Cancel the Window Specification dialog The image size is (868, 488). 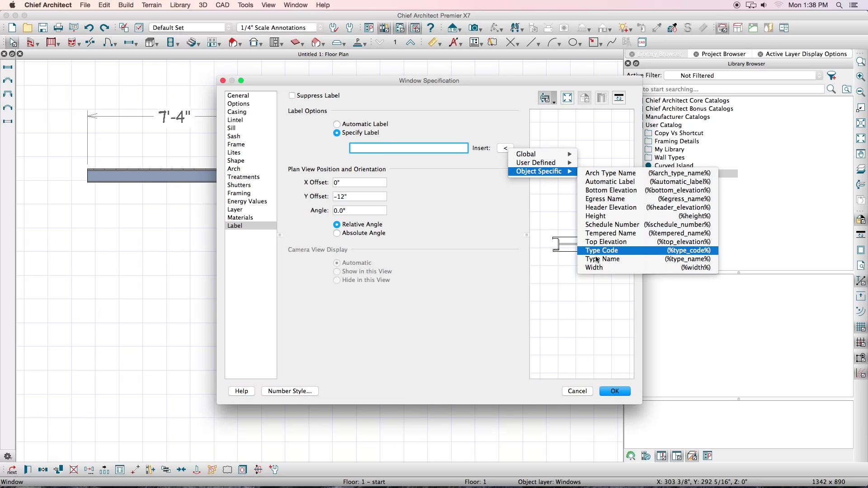[577, 391]
